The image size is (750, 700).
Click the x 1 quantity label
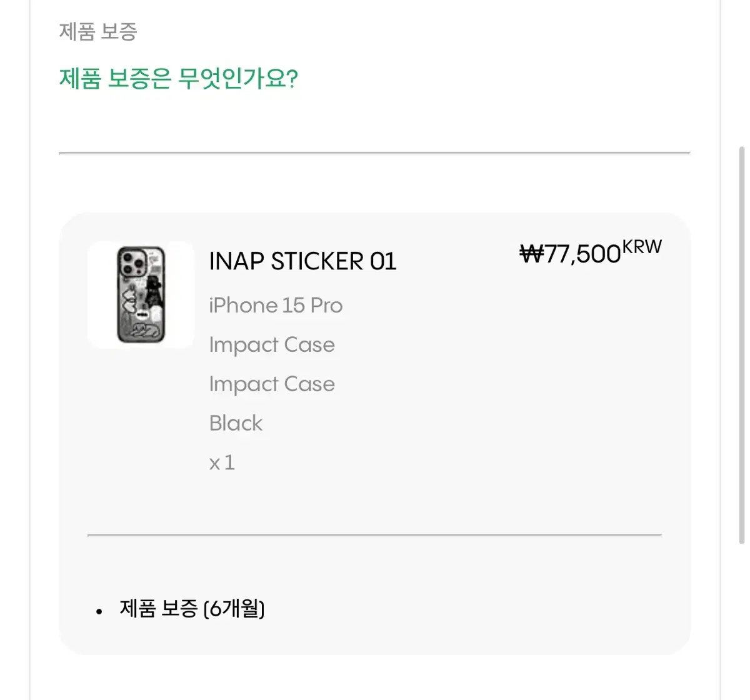222,463
